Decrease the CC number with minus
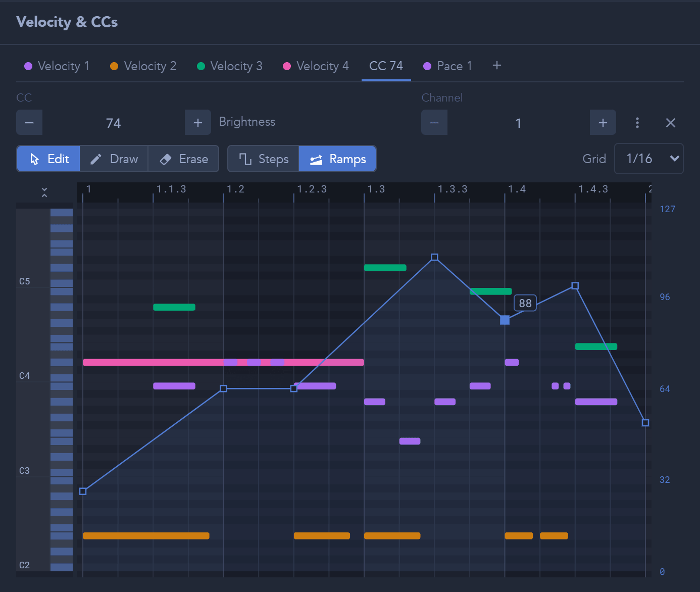The width and height of the screenshot is (700, 592). click(x=29, y=123)
